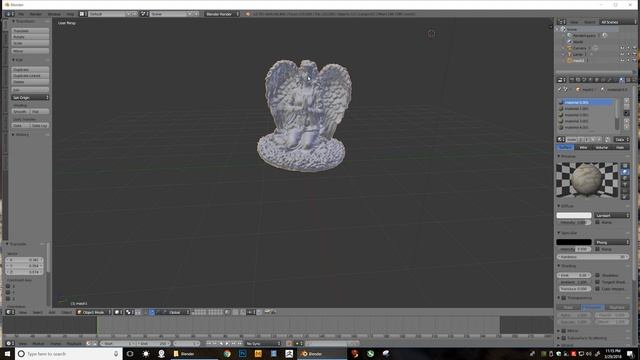Select the mesh1 object in outliner

click(x=578, y=60)
